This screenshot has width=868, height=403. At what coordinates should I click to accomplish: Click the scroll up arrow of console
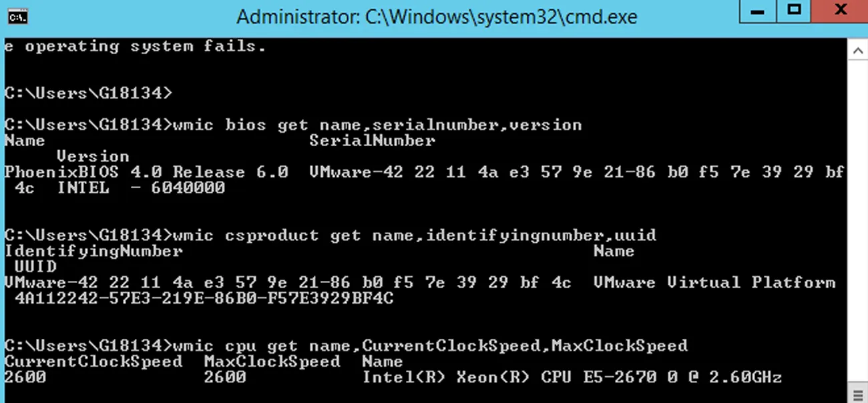[x=857, y=50]
